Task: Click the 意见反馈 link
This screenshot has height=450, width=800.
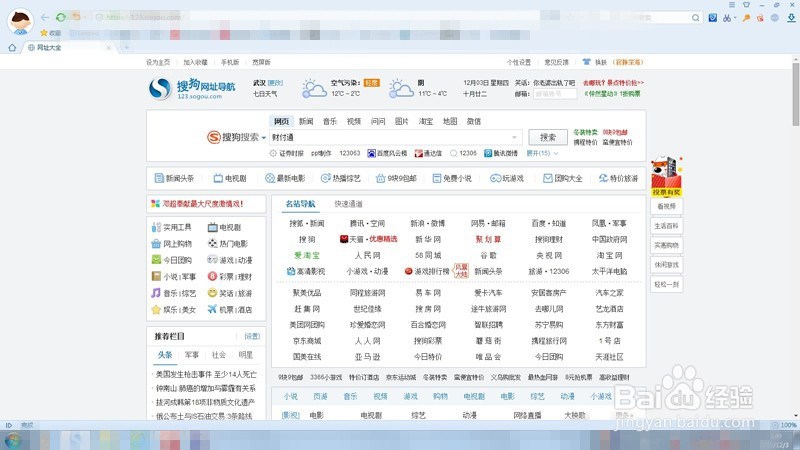Action: (x=556, y=62)
